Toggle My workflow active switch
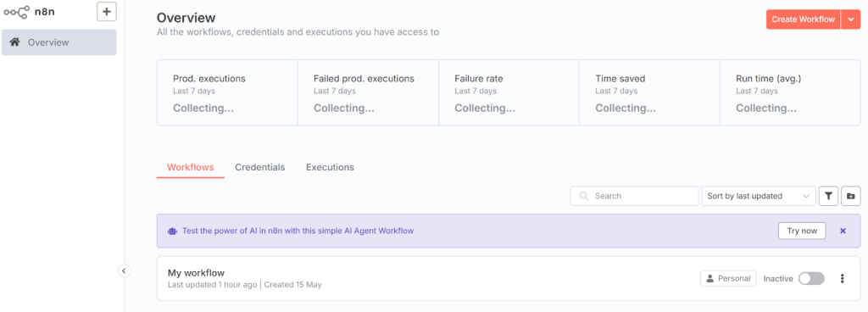The height and width of the screenshot is (312, 868). [x=811, y=279]
